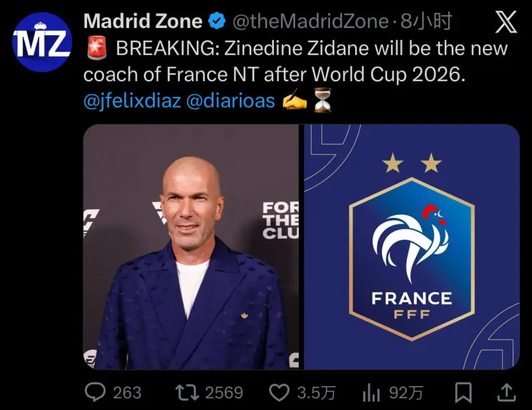Viewport: 532px width, 410px height.
Task: Click the 92万 views count
Action: coord(406,393)
